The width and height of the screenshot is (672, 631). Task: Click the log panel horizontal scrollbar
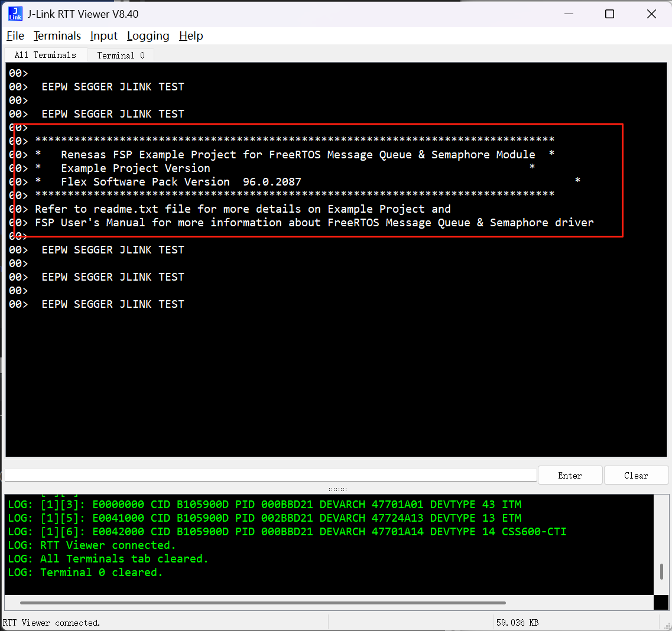coord(263,603)
